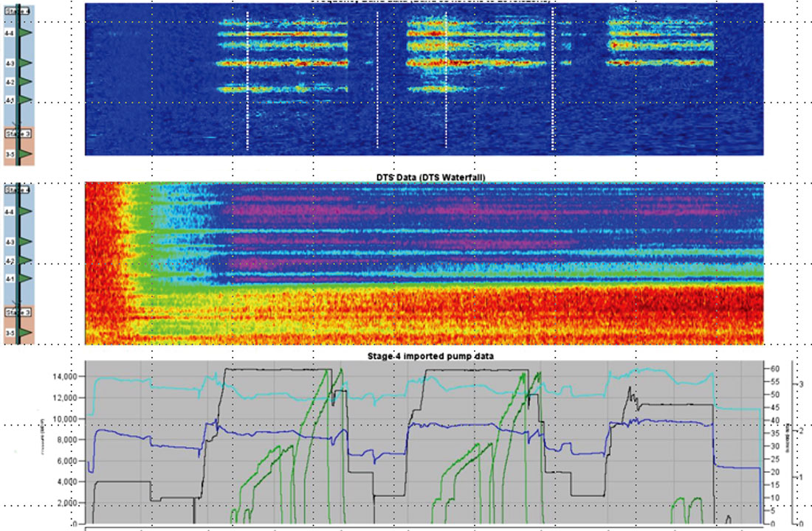This screenshot has height=531, width=812.
Task: Click the 'Stage-4 imported pump data' title
Action: pos(430,356)
